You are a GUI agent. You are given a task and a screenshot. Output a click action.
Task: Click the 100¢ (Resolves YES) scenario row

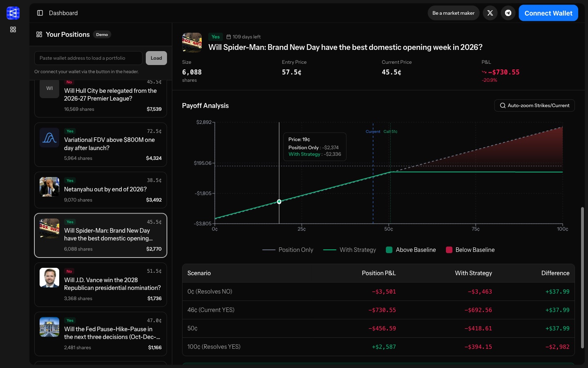[378, 347]
